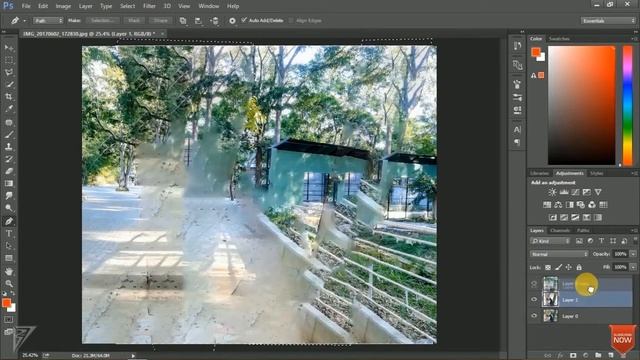
Task: Select the Move tool
Action: pos(9,48)
